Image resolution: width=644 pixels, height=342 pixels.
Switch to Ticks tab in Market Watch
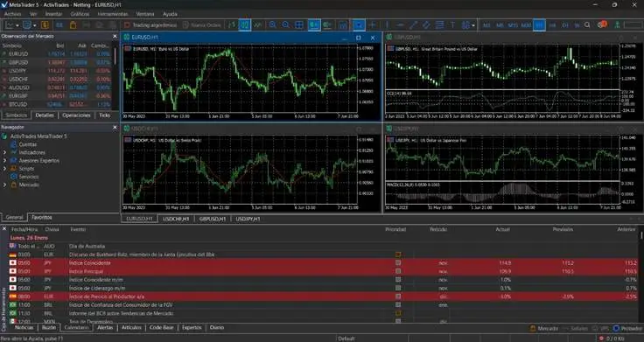[105, 115]
